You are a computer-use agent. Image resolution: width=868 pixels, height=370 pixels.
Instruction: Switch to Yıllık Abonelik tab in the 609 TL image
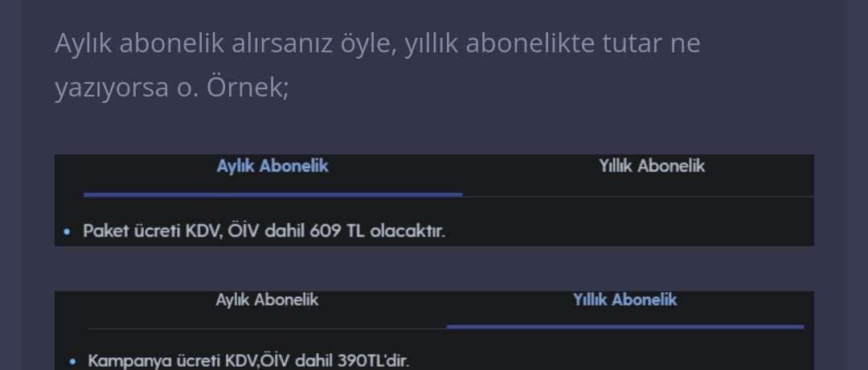651,166
